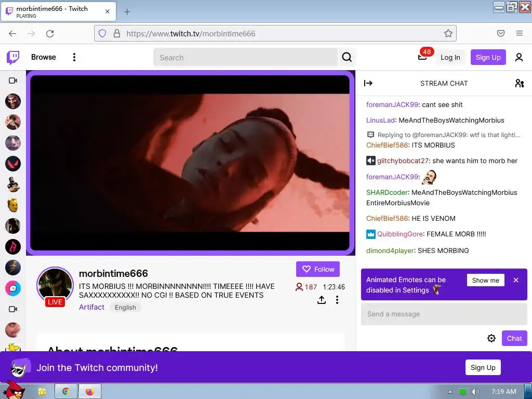The height and width of the screenshot is (399, 532).
Task: Show hidden system tray icons arrow
Action: pyautogui.click(x=450, y=392)
